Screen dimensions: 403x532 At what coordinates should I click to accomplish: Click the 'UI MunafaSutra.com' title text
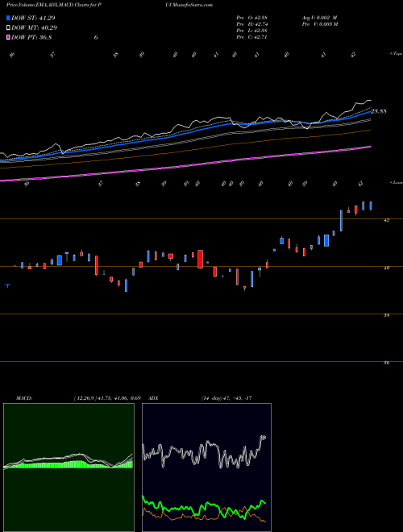189,5
